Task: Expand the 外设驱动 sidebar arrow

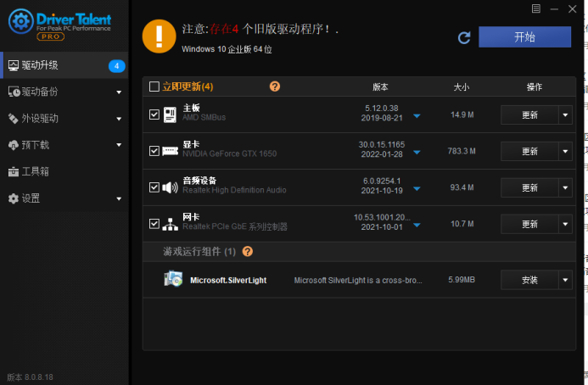Action: click(119, 119)
